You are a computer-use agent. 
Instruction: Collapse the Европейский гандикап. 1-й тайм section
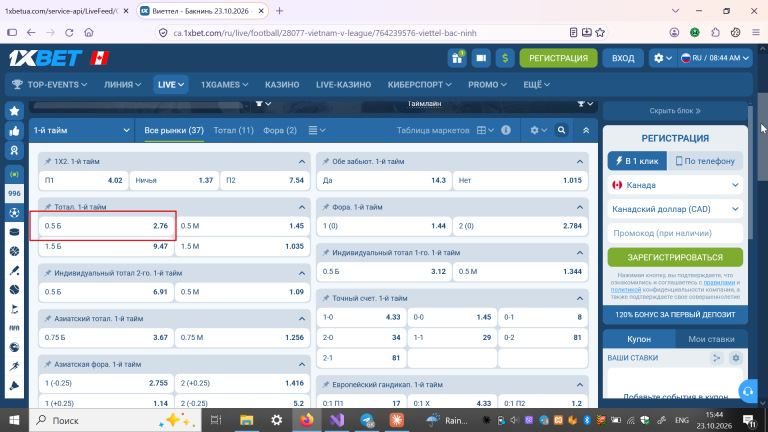pos(580,384)
